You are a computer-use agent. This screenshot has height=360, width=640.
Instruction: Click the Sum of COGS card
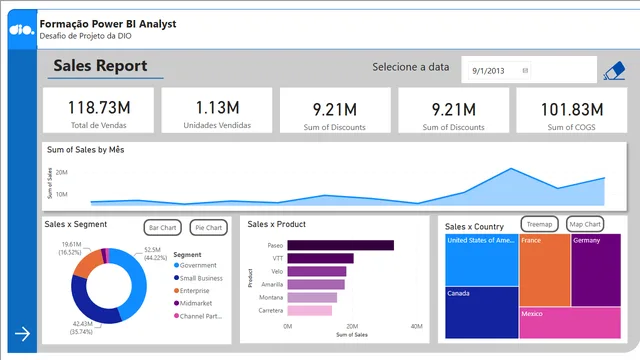click(571, 110)
